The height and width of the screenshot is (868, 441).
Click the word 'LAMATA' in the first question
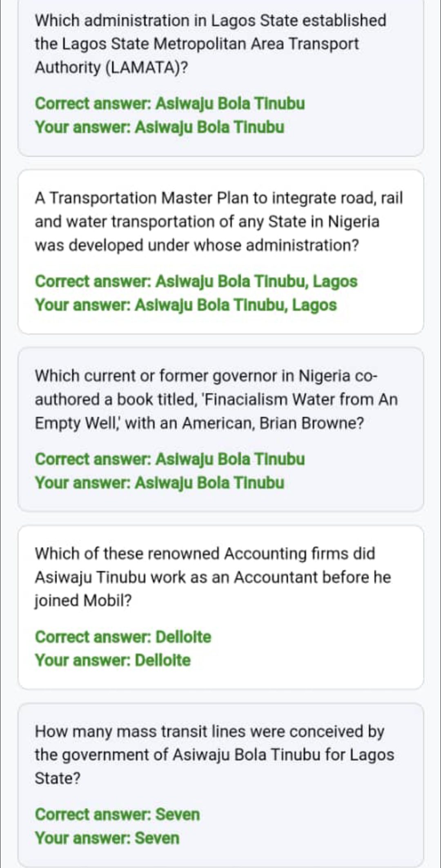pyautogui.click(x=142, y=68)
